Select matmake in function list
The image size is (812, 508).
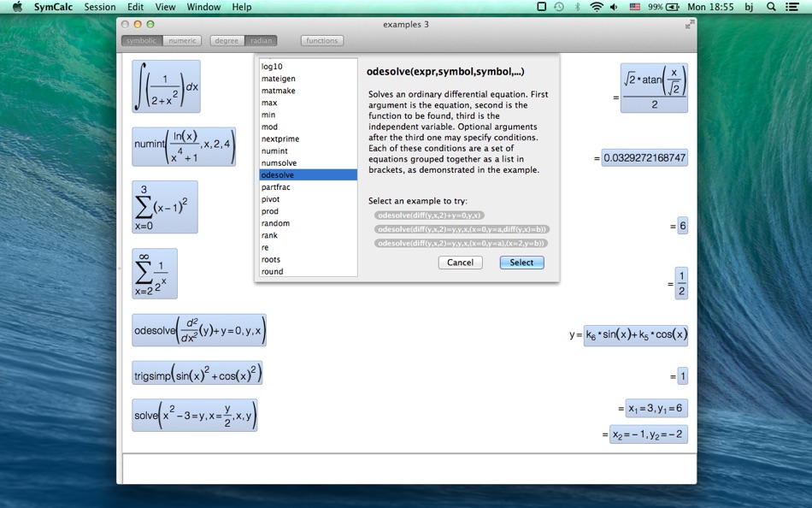pos(308,90)
